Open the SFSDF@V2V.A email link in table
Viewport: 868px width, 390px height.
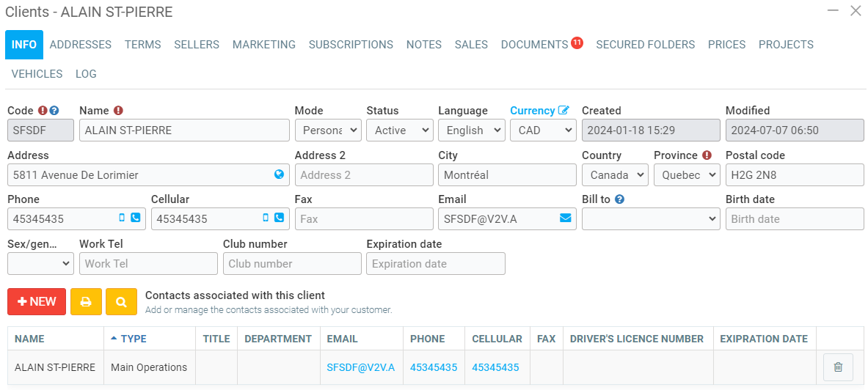pyautogui.click(x=360, y=367)
